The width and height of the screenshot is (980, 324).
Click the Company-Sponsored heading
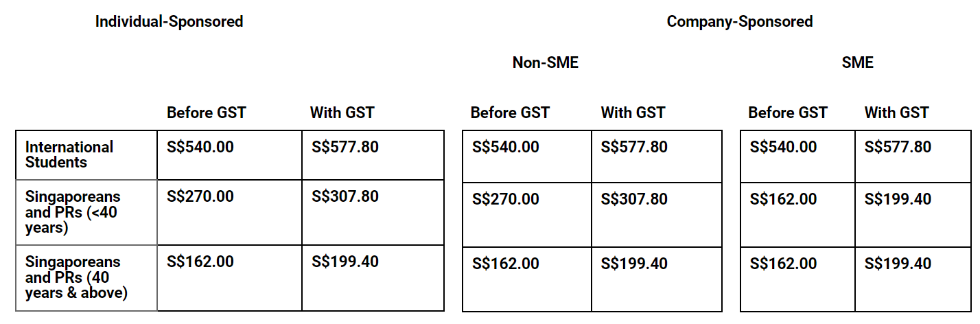pyautogui.click(x=739, y=21)
